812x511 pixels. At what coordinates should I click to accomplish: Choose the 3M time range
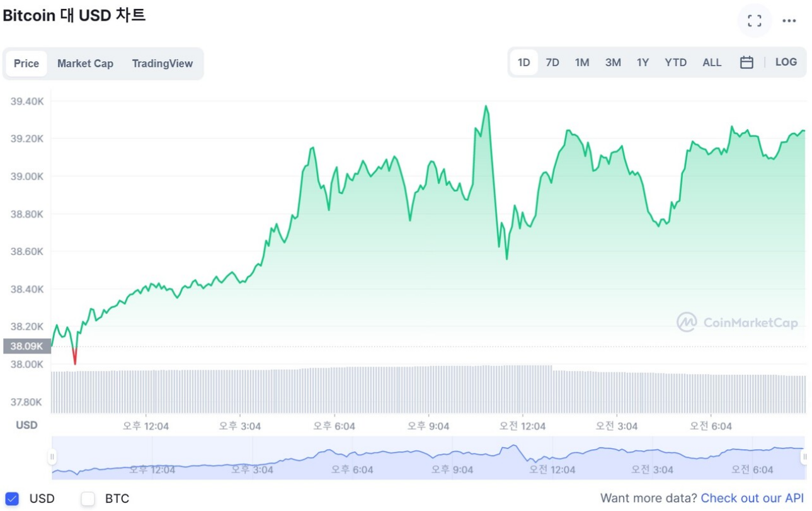612,62
